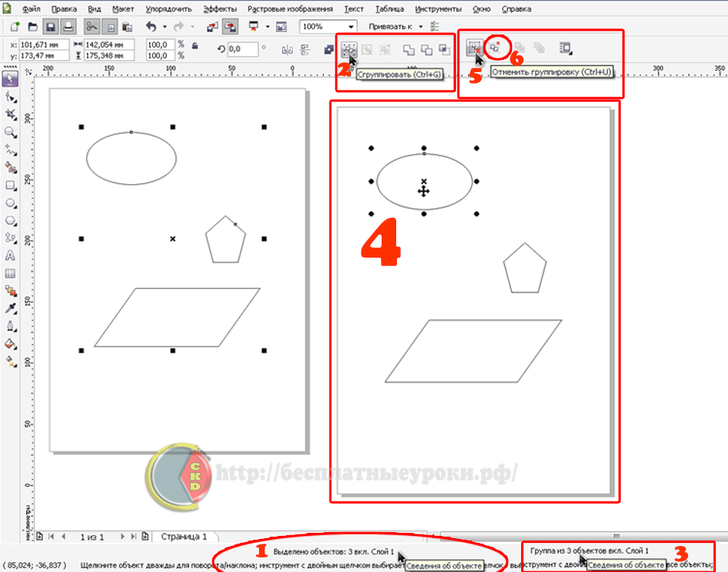Click the x position field 101,671 мм
Viewport: 728px width, 572px height.
point(44,44)
